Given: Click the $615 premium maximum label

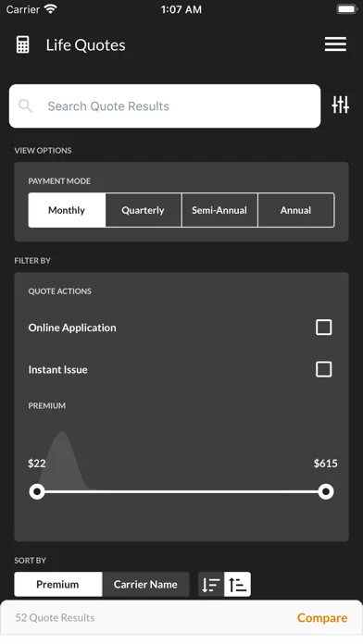Looking at the screenshot, I should pyautogui.click(x=326, y=464).
